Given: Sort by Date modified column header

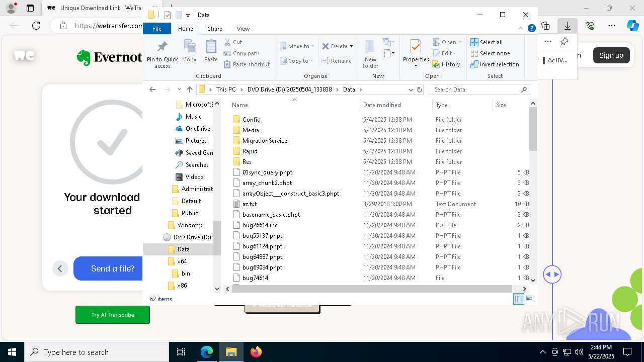Looking at the screenshot, I should coord(396,105).
